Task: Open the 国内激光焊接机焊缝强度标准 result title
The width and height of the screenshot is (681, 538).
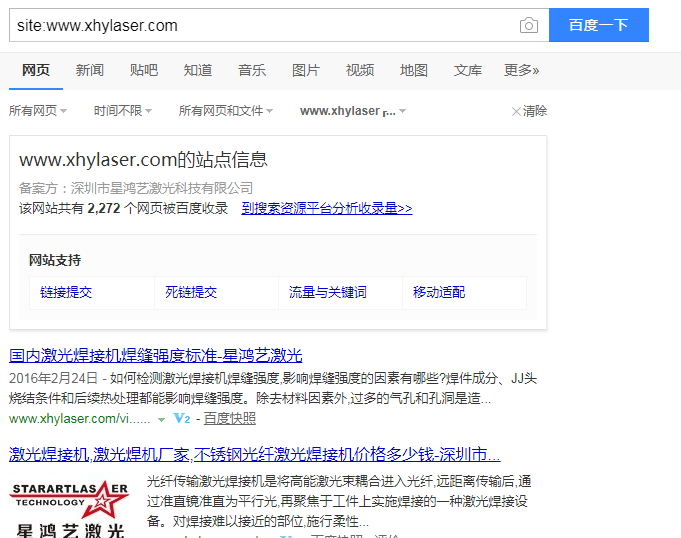Action: pos(155,355)
